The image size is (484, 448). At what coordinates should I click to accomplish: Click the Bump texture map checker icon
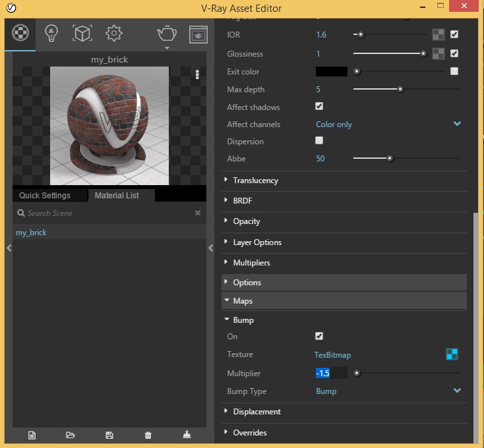[x=452, y=354]
